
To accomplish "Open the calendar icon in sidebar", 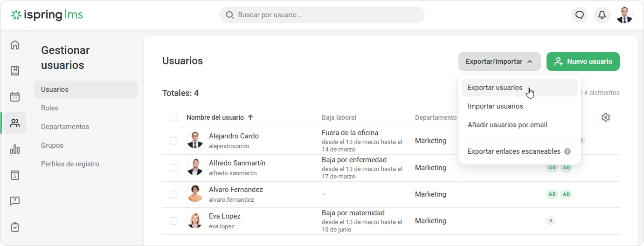I will pos(15,97).
